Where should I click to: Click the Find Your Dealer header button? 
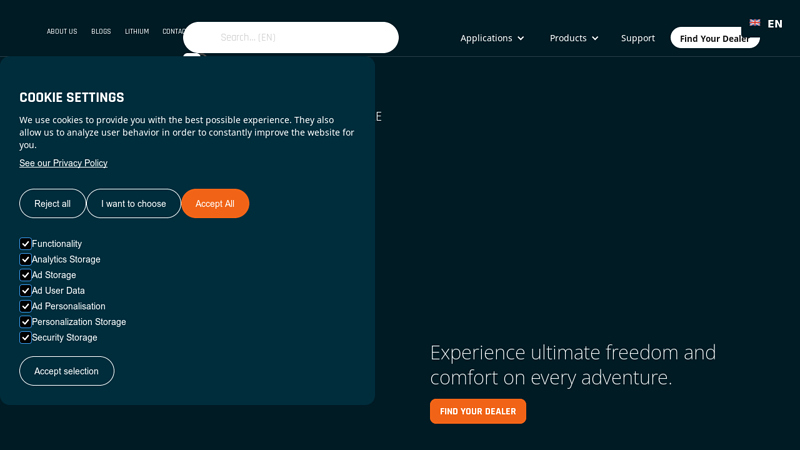pyautogui.click(x=714, y=38)
